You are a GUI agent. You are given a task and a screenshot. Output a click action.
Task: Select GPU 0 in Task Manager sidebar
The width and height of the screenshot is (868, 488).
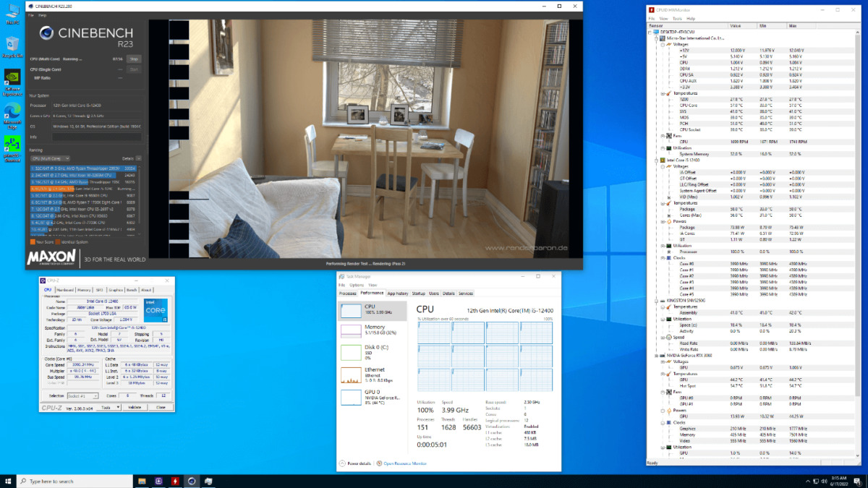352,396
